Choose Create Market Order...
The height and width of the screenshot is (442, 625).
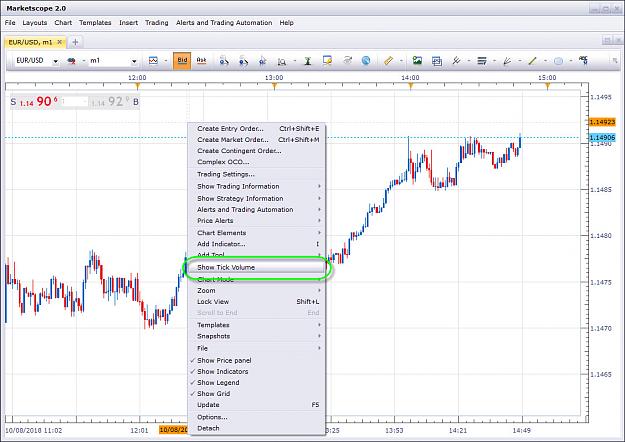coord(257,140)
